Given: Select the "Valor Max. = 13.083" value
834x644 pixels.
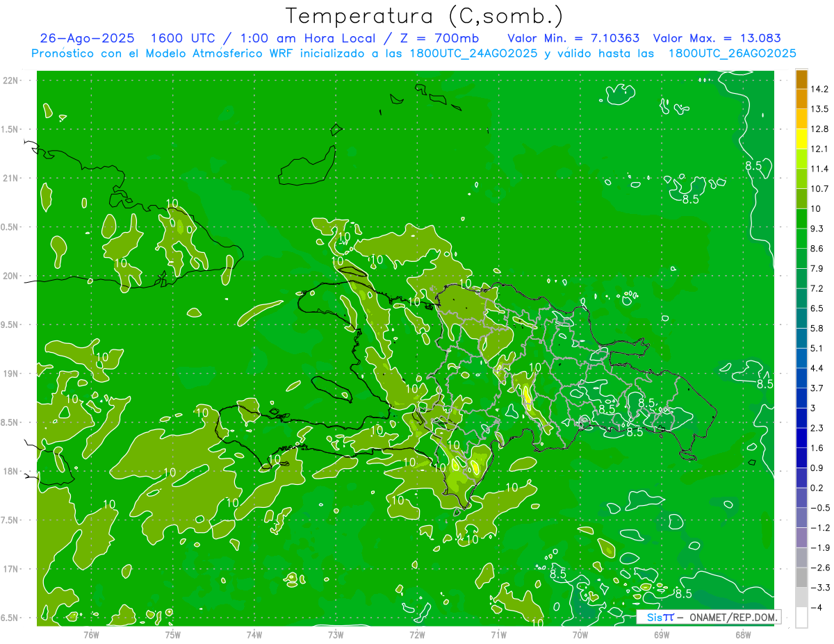Looking at the screenshot, I should (717, 39).
